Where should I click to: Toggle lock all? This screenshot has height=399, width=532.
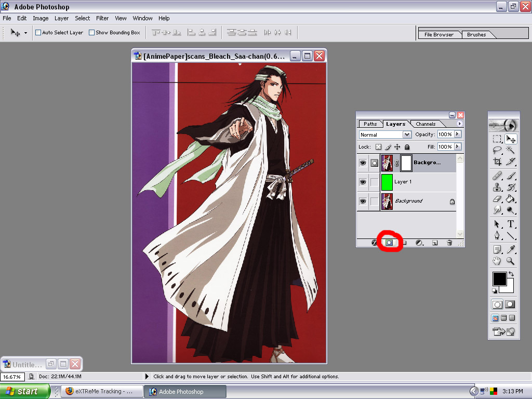pos(407,147)
